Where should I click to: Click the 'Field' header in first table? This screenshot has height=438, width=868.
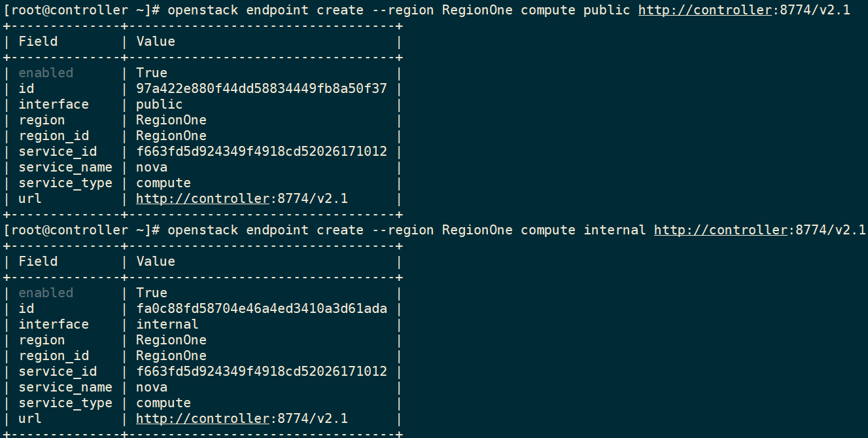(38, 41)
